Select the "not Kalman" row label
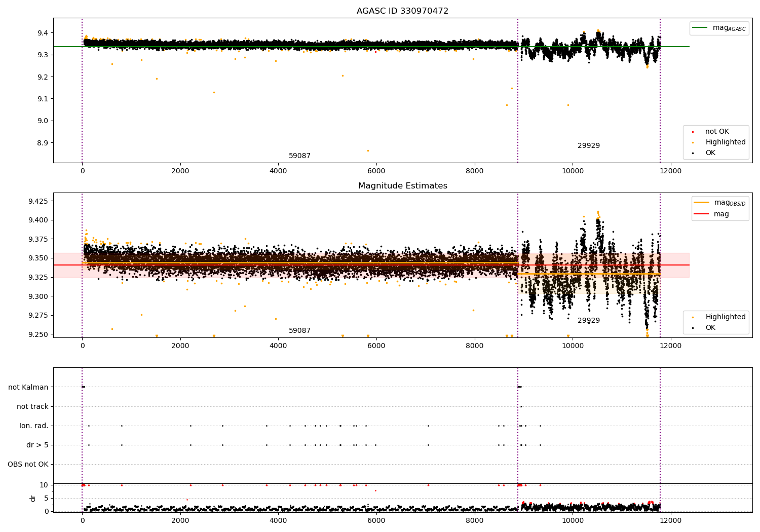Screen dimensions: 760x532 tap(28, 388)
